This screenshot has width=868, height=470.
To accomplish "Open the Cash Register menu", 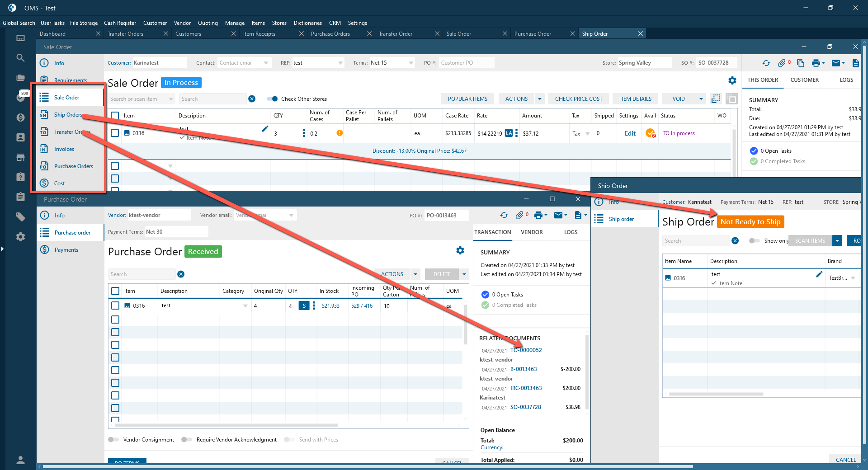I will point(120,23).
